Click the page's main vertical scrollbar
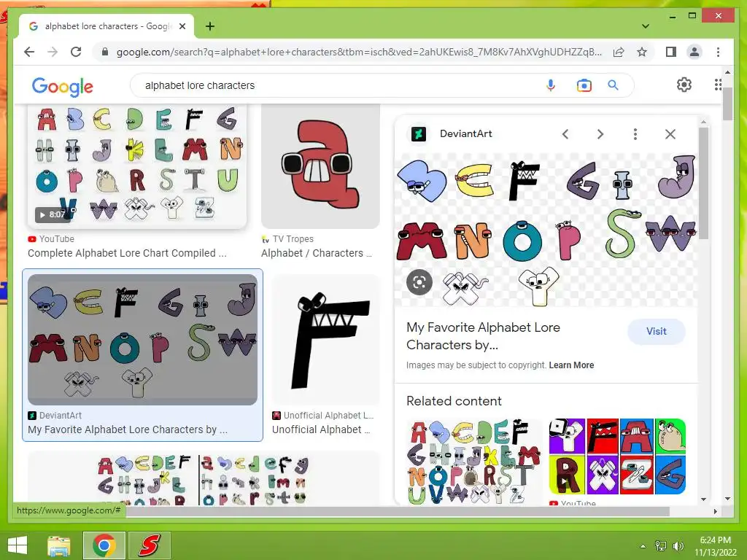 pos(727,104)
